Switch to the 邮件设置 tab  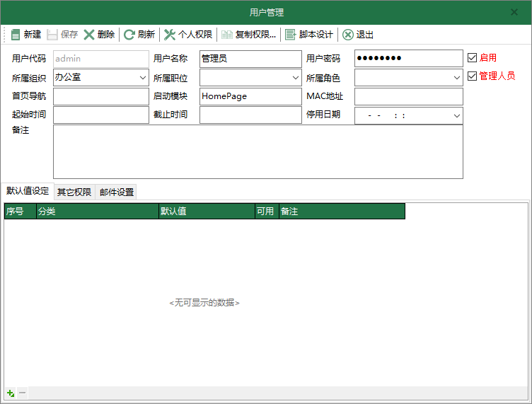coord(117,192)
